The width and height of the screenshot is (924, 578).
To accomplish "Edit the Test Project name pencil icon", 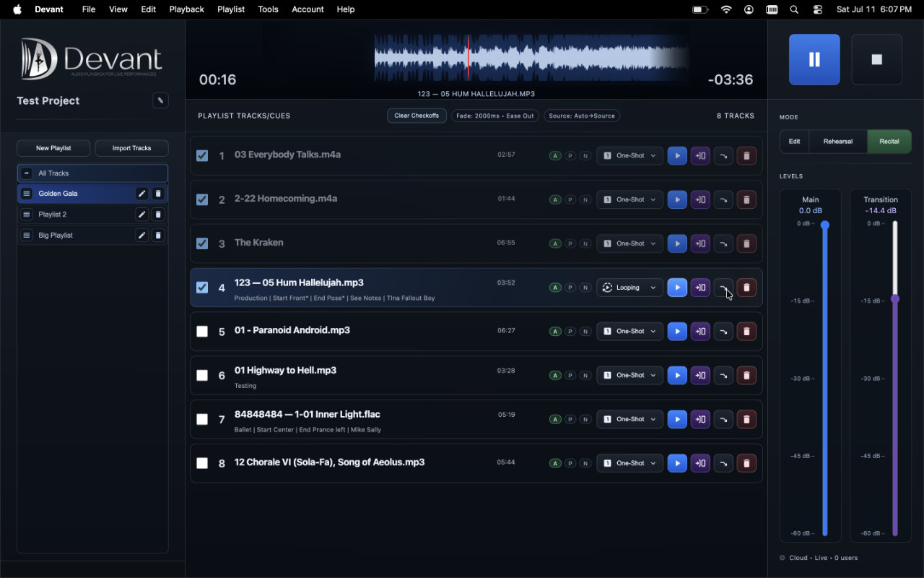I will click(160, 100).
